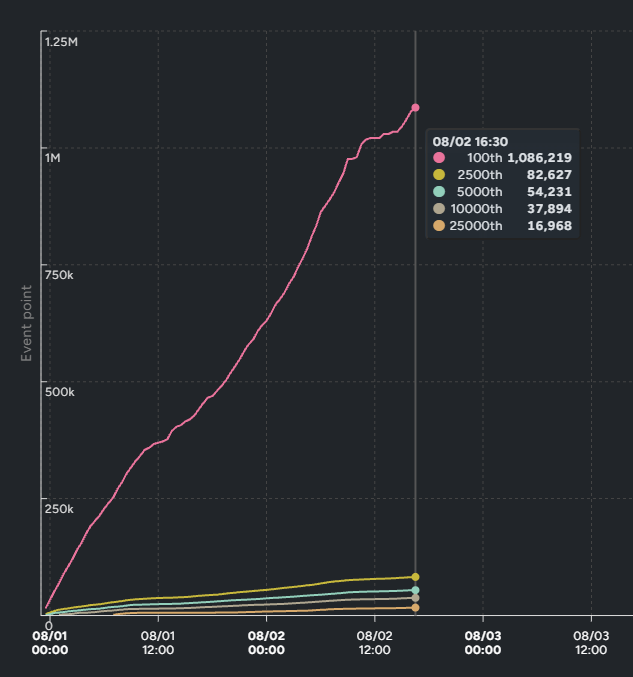Viewport: 633px width, 677px height.
Task: Click the 08/01 00:00 x-axis label
Action: pyautogui.click(x=50, y=642)
